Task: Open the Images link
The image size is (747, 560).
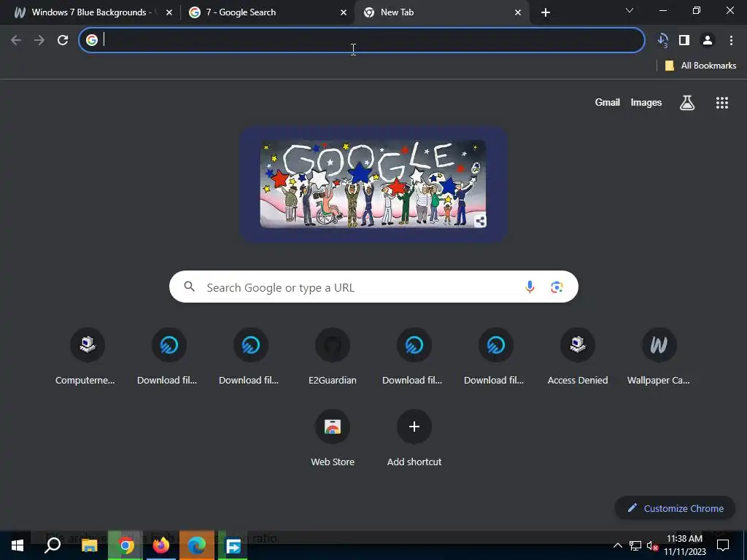Action: 646,102
